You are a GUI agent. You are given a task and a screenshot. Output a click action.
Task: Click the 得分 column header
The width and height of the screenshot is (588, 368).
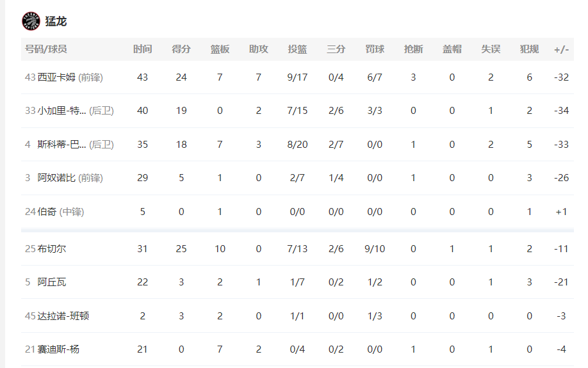181,49
